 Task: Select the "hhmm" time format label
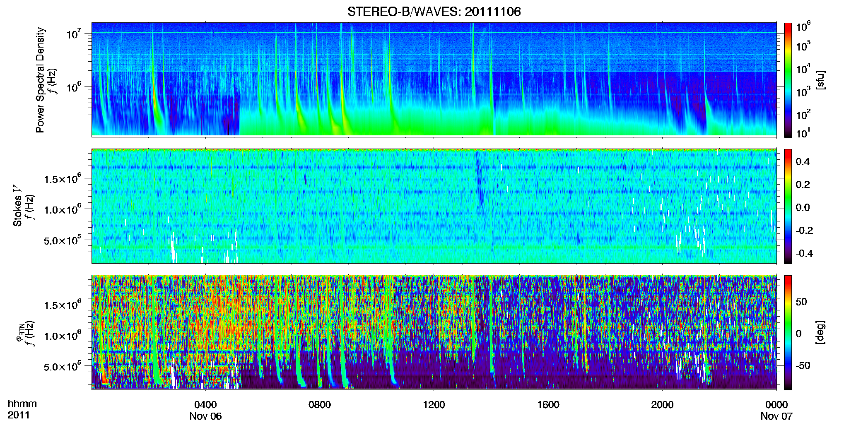[x=22, y=404]
